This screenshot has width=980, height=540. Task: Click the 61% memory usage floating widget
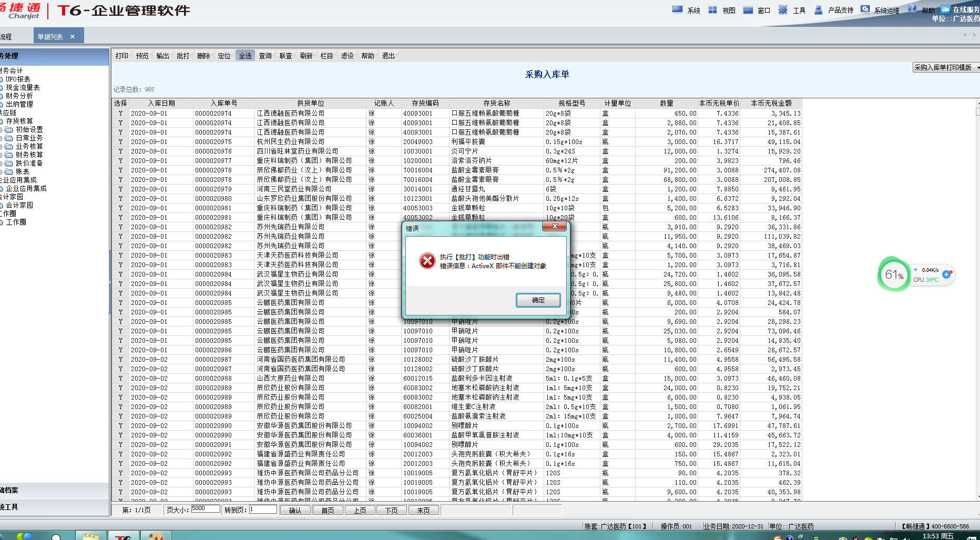click(894, 274)
